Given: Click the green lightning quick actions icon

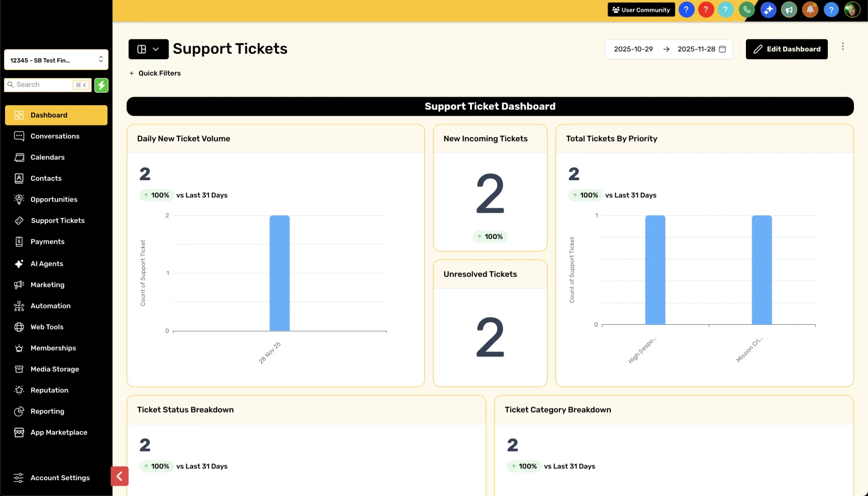Looking at the screenshot, I should click(x=101, y=85).
